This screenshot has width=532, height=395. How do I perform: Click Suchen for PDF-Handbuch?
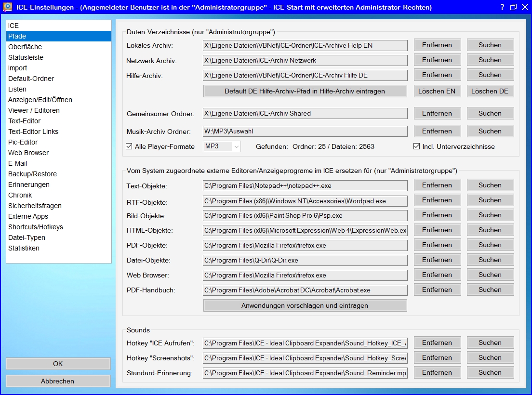click(490, 290)
